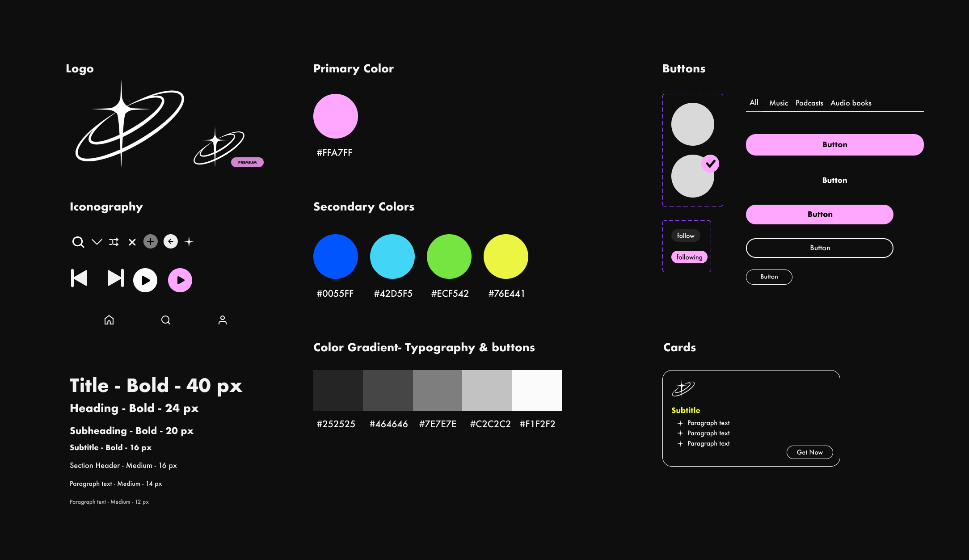969x560 pixels.
Task: Click the four-point sparkle icon
Action: [x=189, y=242]
